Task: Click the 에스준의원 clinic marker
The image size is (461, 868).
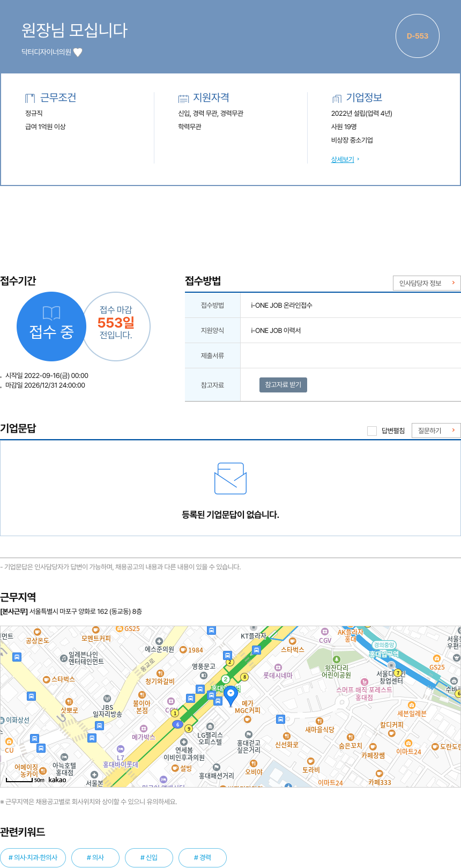Action: pos(159,641)
